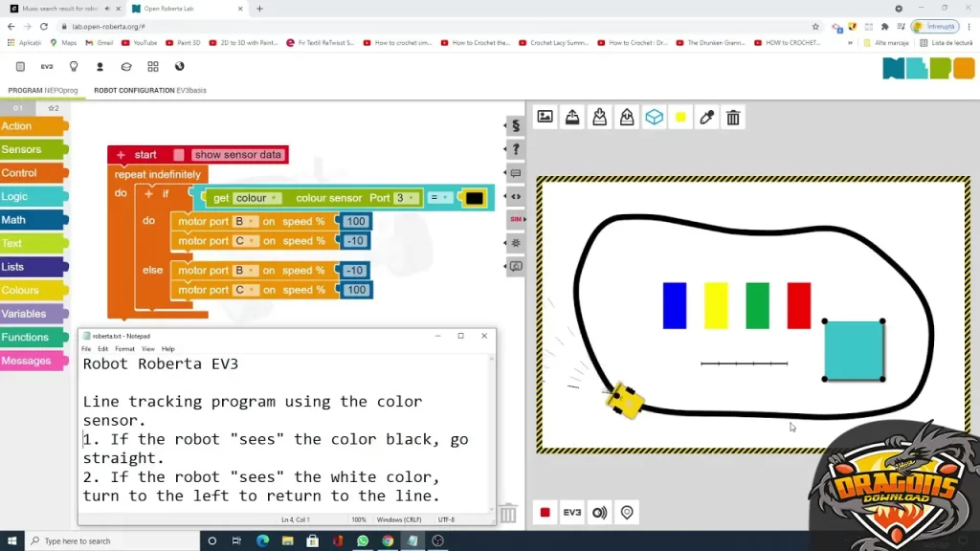This screenshot has width=980, height=551.
Task: Click the change background image icon
Action: [x=545, y=117]
